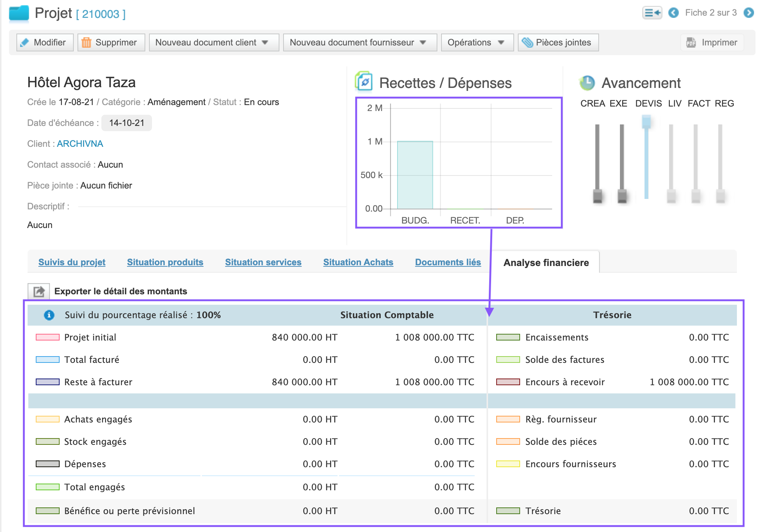Open the Opérations dropdown
This screenshot has height=532, width=760.
(477, 42)
